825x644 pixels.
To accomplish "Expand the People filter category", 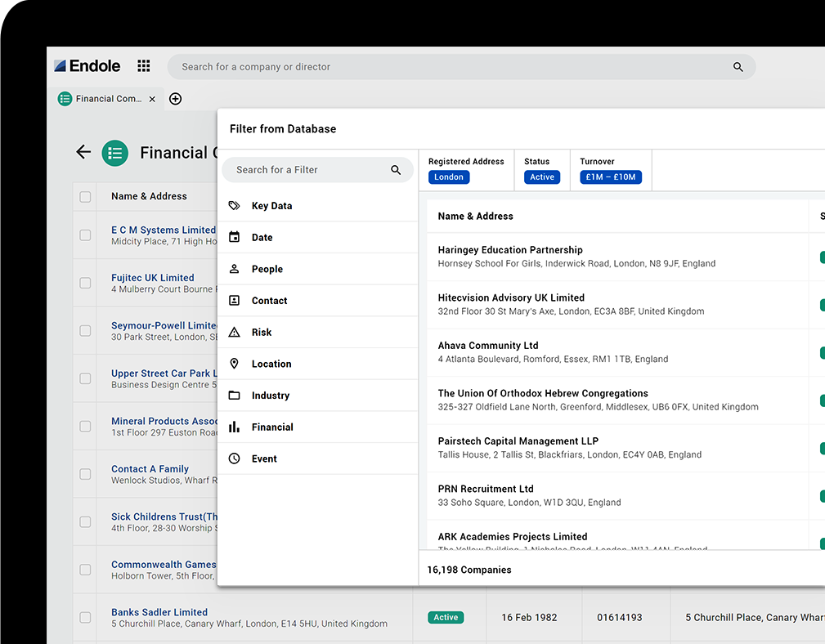I will click(x=318, y=269).
